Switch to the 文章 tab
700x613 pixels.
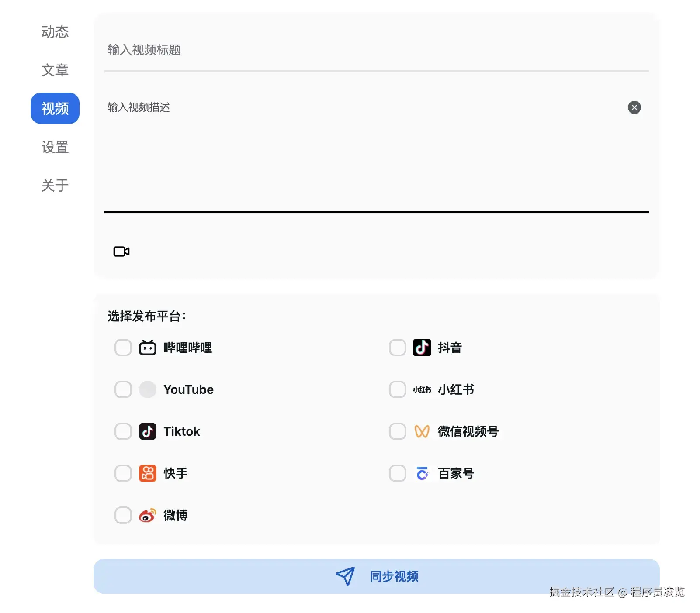[55, 70]
